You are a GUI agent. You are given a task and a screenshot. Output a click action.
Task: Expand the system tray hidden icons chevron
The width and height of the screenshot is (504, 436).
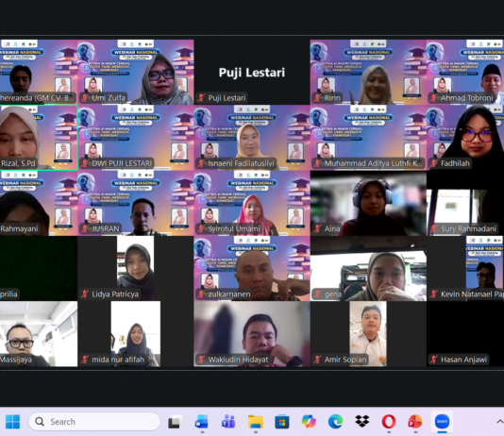coord(500,422)
